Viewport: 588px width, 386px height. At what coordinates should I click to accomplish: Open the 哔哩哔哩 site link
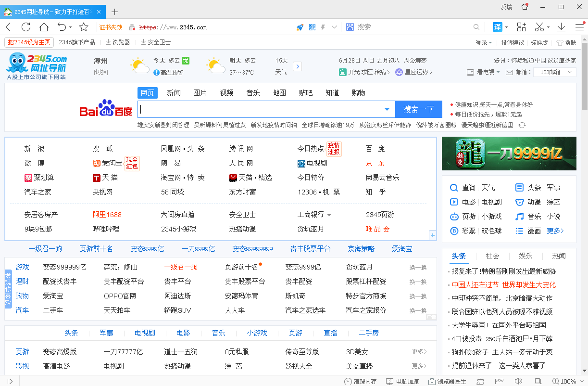pos(106,229)
